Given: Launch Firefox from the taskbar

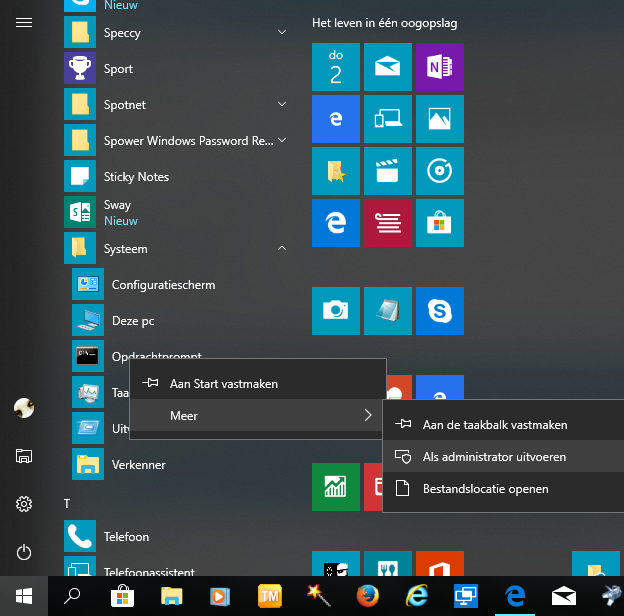Looking at the screenshot, I should [367, 597].
